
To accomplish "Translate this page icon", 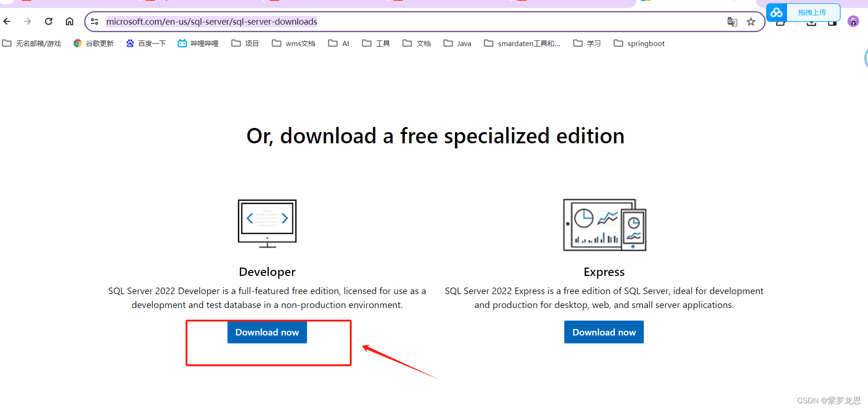I will 732,21.
